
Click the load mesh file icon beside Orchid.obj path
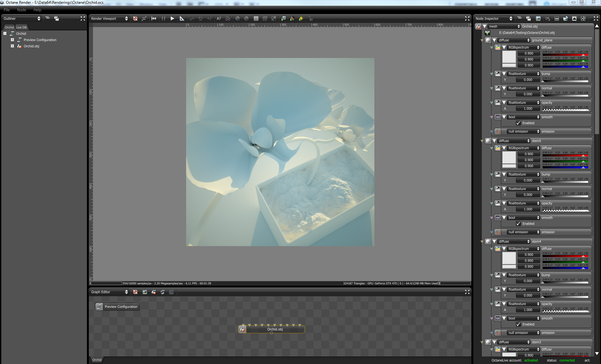point(487,33)
